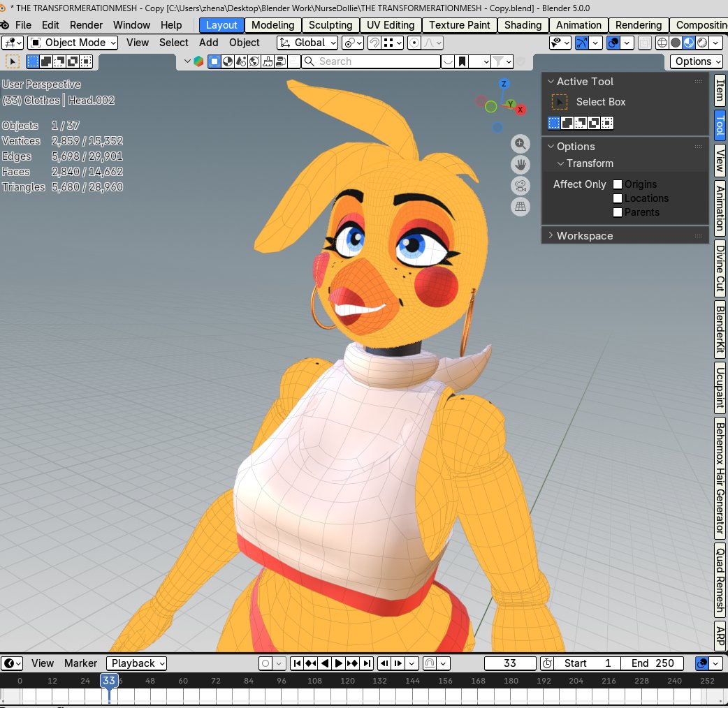Step forward one frame

click(x=398, y=663)
